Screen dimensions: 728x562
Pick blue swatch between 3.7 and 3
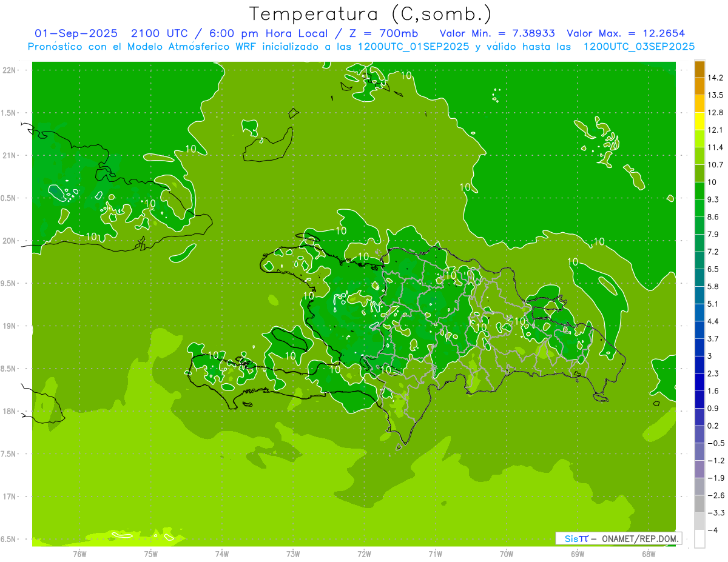tap(699, 347)
